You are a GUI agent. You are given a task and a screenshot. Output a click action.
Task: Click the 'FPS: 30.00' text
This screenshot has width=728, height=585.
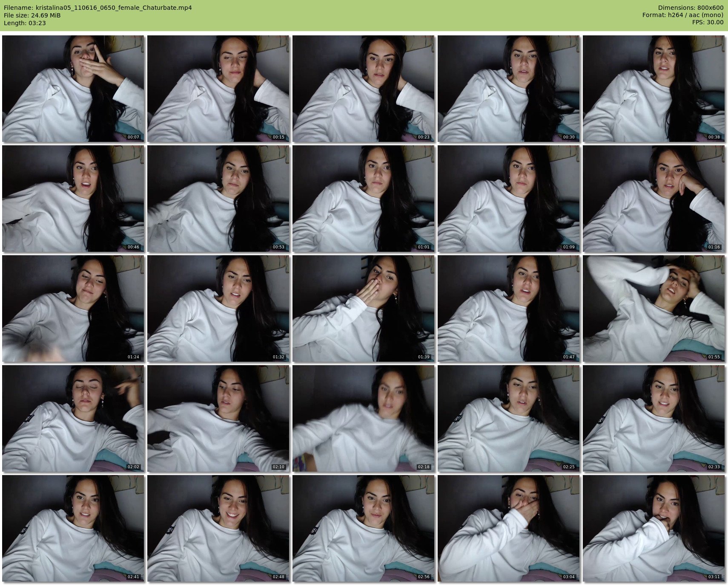point(708,23)
